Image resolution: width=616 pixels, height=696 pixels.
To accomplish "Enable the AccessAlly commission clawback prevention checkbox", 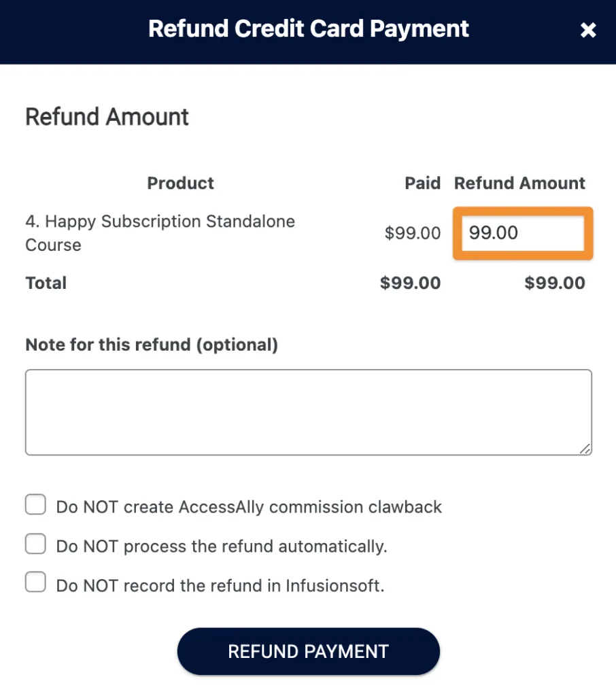I will coord(35,504).
